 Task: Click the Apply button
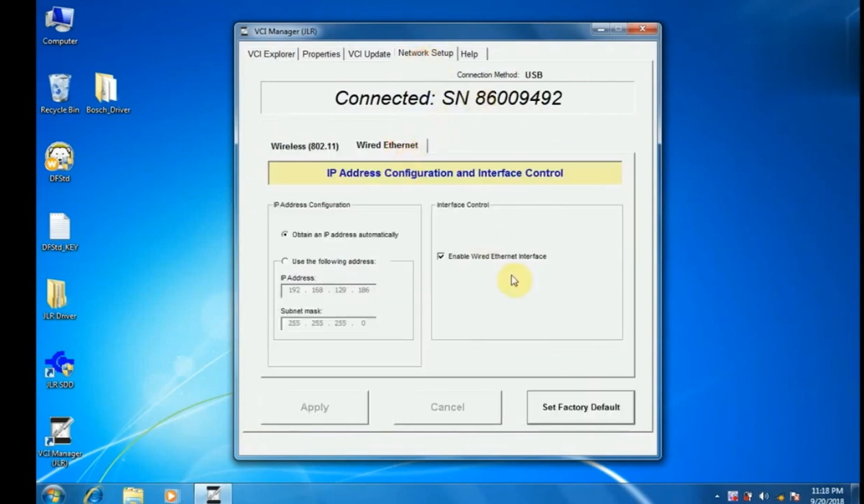coord(315,407)
